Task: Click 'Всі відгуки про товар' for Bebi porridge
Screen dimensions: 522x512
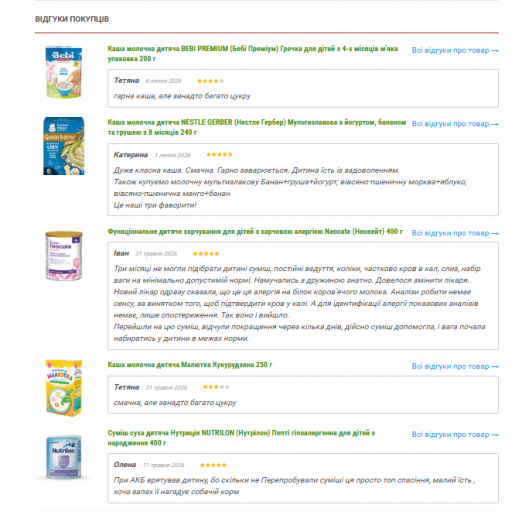Action: 455,50
